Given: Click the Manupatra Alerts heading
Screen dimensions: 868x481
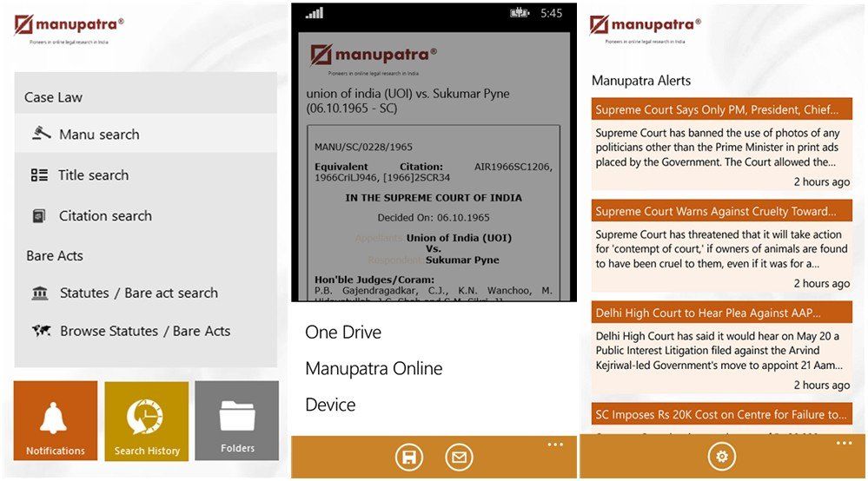Looking at the screenshot, I should pyautogui.click(x=641, y=81).
